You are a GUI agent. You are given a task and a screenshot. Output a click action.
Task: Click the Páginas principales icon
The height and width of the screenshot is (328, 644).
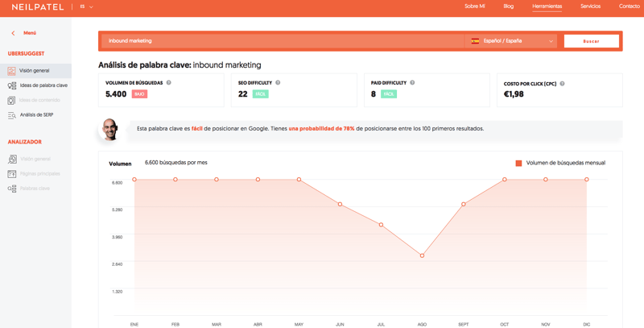[12, 174]
